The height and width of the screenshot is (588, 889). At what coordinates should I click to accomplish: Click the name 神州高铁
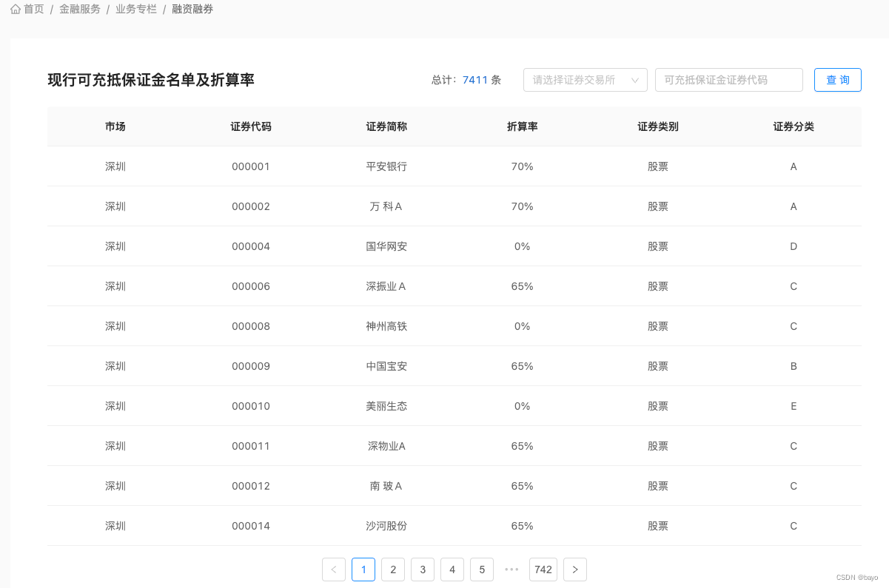pyautogui.click(x=386, y=326)
